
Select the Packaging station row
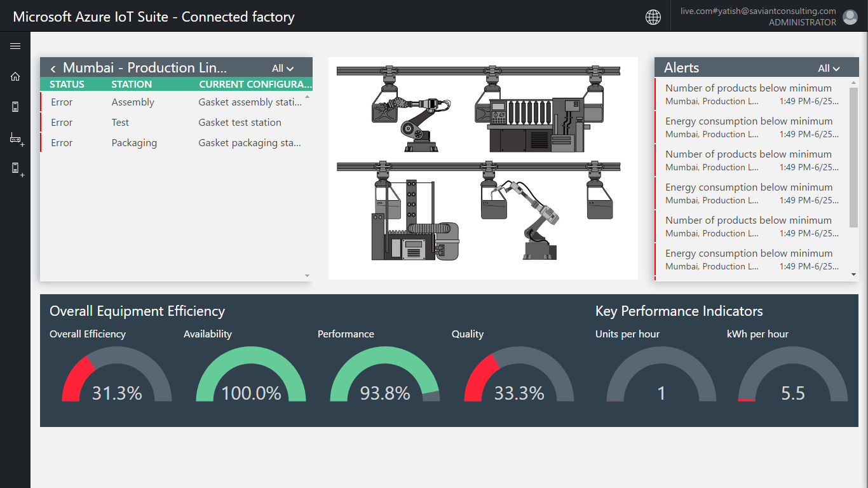pos(175,143)
